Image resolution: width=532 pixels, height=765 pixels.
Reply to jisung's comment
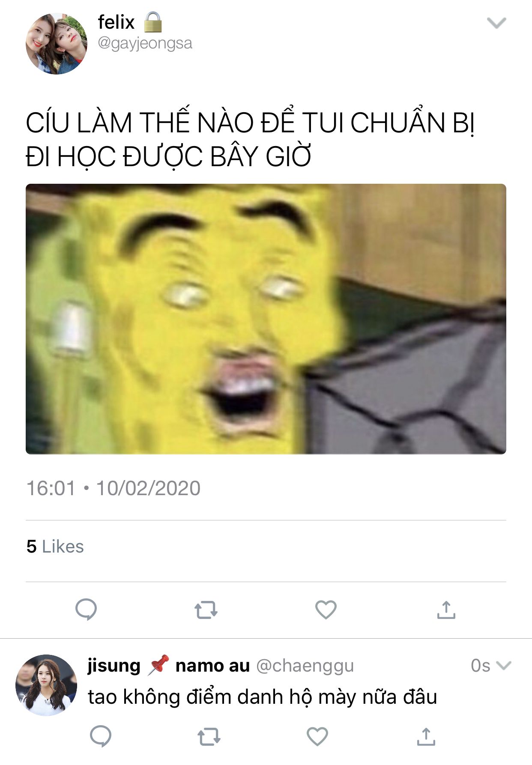click(x=101, y=736)
